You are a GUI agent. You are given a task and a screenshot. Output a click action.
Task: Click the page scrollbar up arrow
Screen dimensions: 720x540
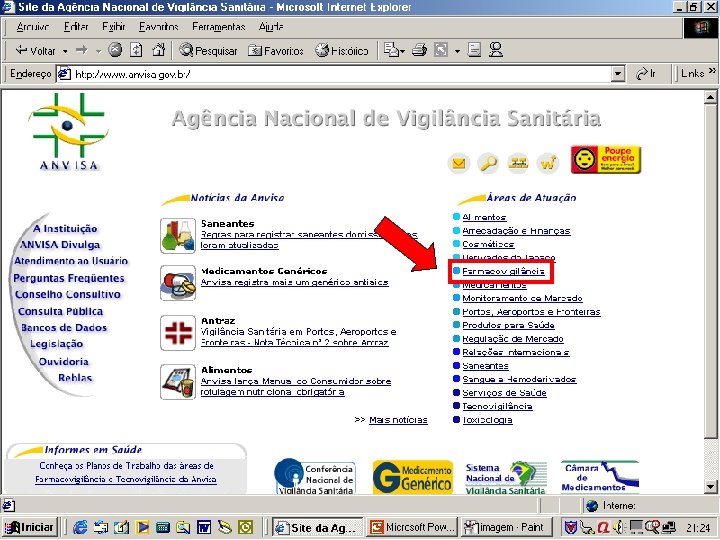[x=710, y=97]
